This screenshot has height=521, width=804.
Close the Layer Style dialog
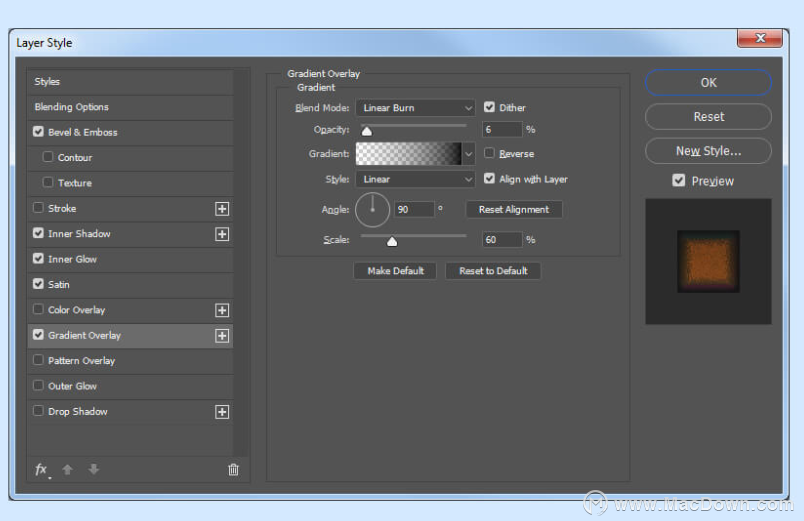(x=760, y=38)
